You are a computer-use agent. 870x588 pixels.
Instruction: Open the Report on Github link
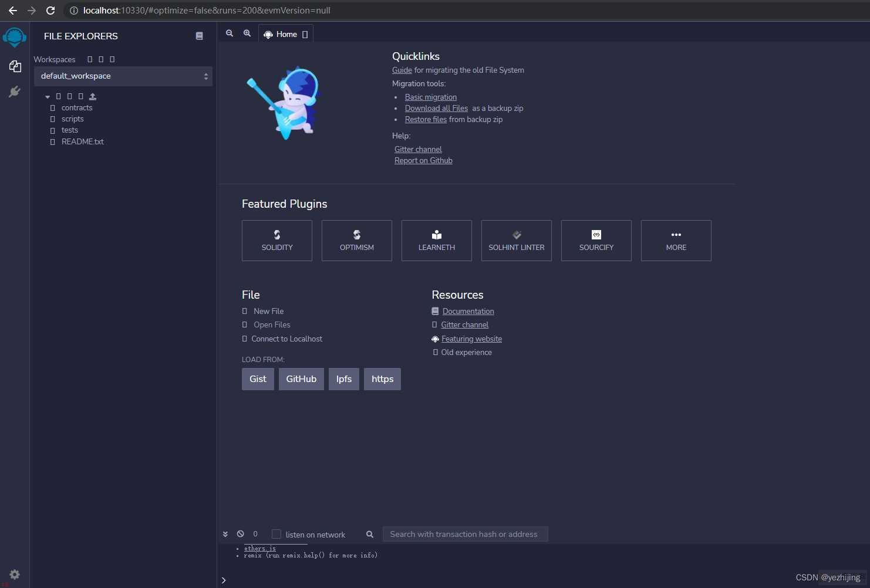[423, 160]
